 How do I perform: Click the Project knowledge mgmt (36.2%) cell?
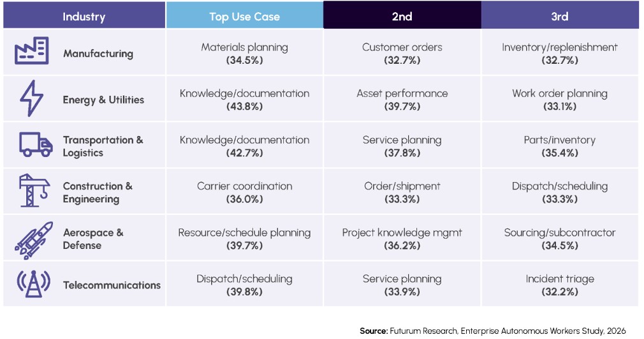click(x=402, y=237)
